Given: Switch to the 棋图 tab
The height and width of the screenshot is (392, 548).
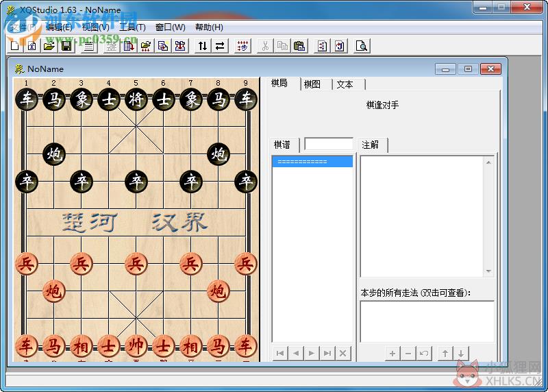Looking at the screenshot, I should tap(312, 84).
